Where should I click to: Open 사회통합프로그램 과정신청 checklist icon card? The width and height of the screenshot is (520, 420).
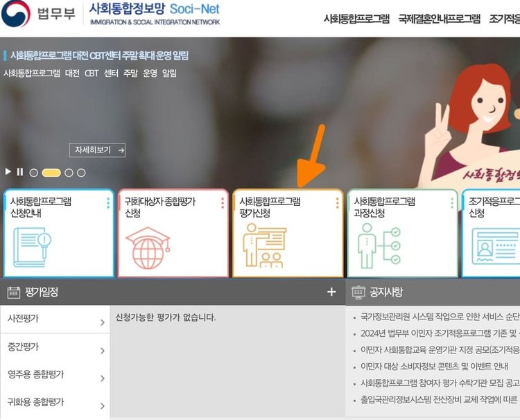(x=402, y=234)
